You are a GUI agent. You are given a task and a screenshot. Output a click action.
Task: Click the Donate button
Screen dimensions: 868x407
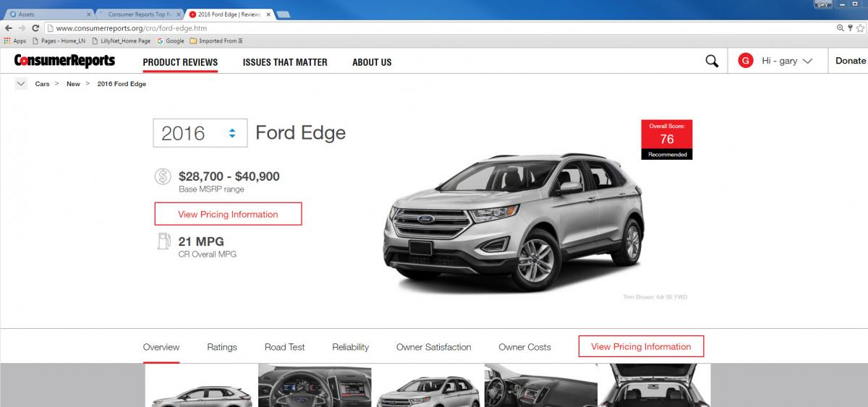pos(850,61)
